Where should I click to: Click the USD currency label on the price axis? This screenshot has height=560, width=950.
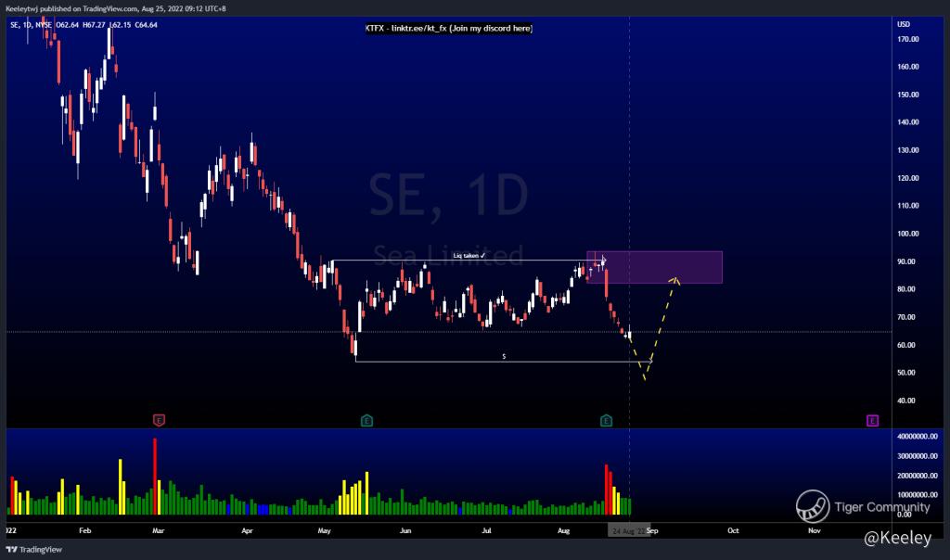[x=904, y=24]
